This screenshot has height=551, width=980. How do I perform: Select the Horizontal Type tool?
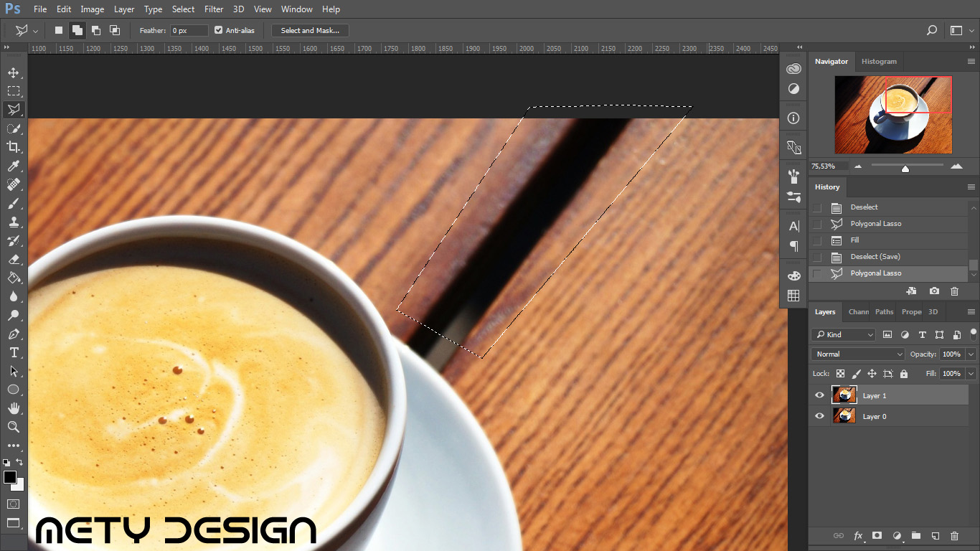tap(14, 352)
